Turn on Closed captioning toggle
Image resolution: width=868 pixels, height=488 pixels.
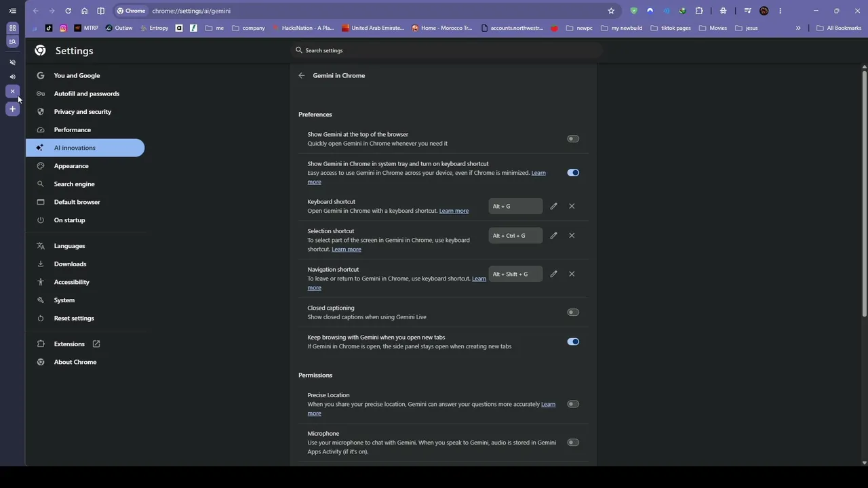click(x=573, y=312)
